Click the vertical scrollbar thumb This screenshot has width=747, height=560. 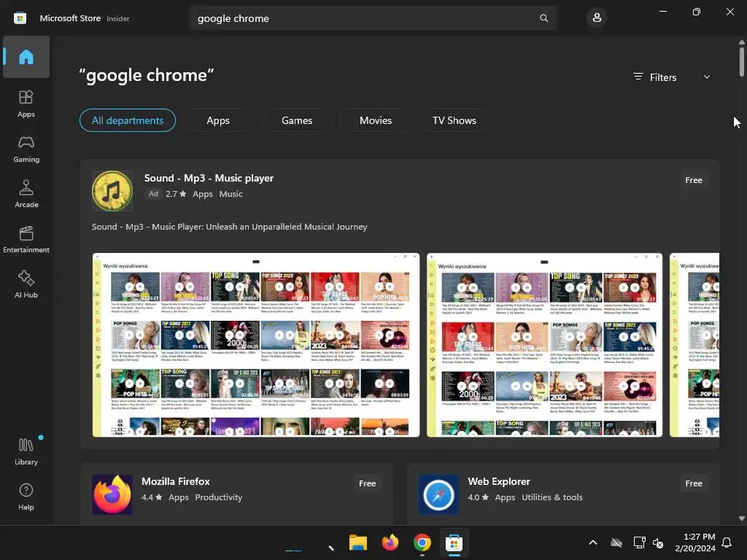[x=742, y=62]
